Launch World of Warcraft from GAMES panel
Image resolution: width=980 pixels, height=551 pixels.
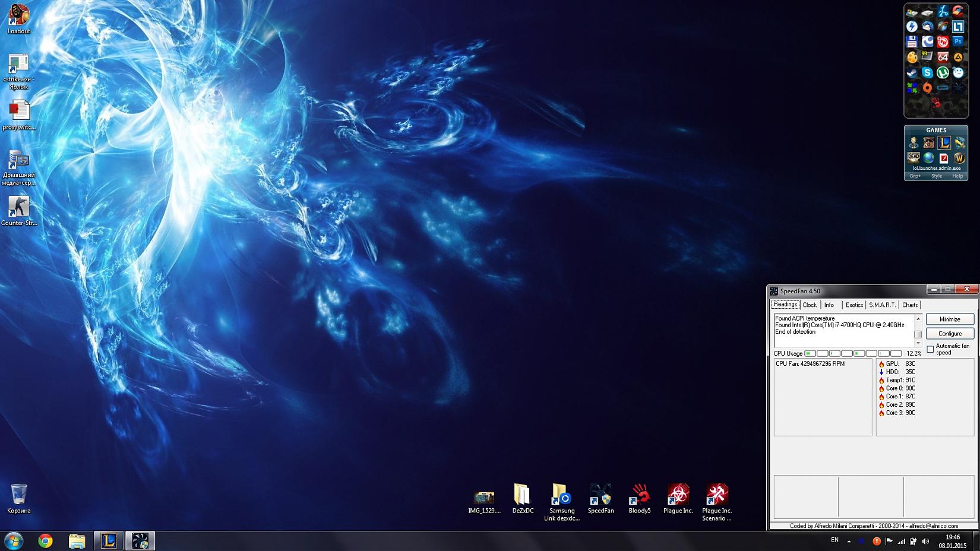click(959, 158)
